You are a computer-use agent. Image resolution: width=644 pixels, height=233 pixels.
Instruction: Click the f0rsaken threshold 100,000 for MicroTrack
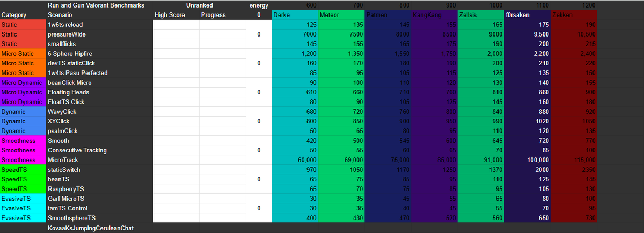pyautogui.click(x=527, y=159)
